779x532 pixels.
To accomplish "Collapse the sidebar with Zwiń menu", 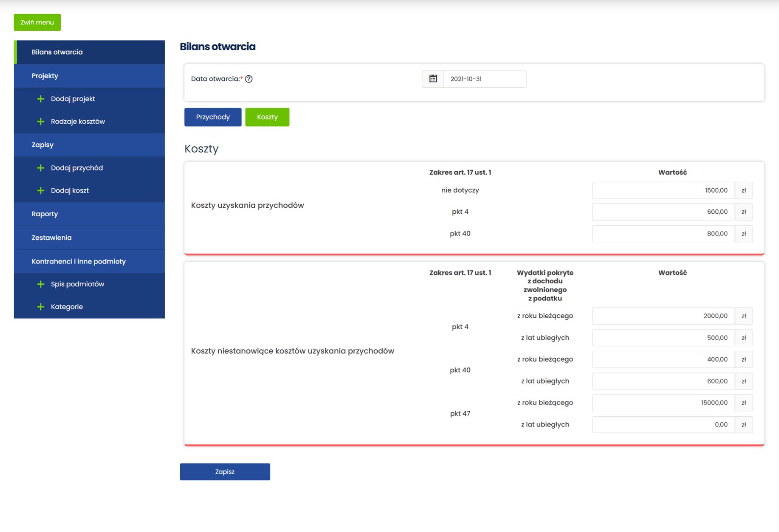I will (x=37, y=22).
